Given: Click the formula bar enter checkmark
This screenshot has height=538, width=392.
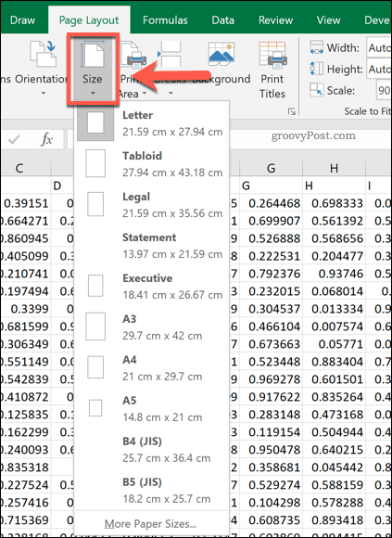Looking at the screenshot, I should pyautogui.click(x=15, y=139).
